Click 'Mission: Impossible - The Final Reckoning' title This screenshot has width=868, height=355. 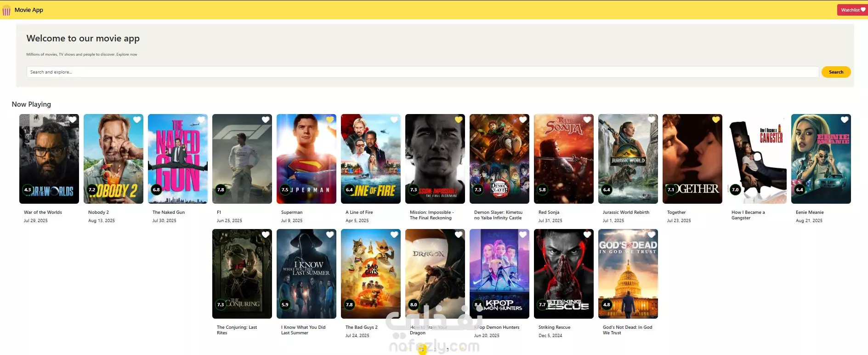click(432, 215)
